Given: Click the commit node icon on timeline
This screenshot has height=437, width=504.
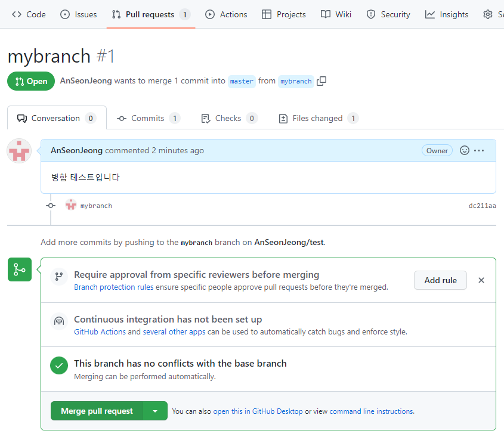Looking at the screenshot, I should point(51,206).
